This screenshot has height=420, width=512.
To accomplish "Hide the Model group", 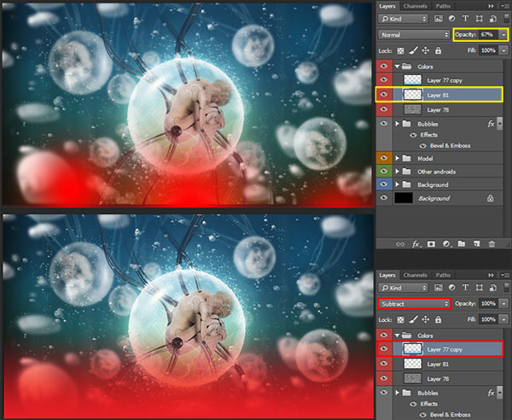I will coord(384,158).
